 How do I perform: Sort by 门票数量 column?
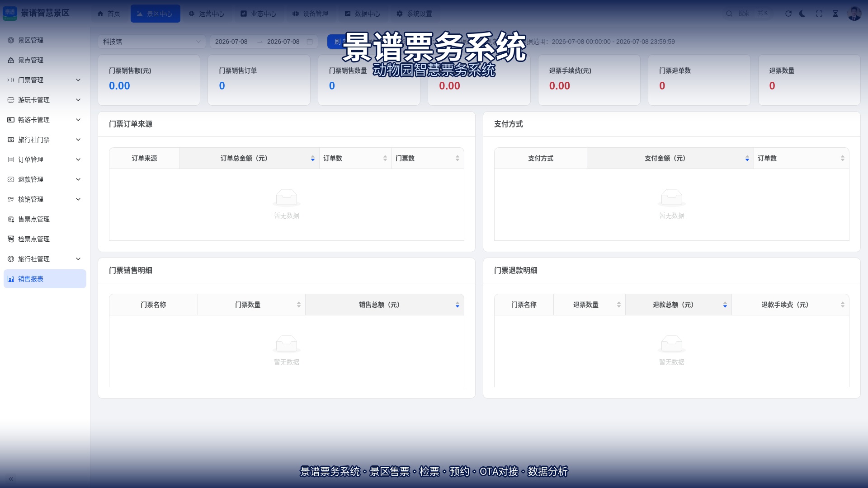(299, 305)
